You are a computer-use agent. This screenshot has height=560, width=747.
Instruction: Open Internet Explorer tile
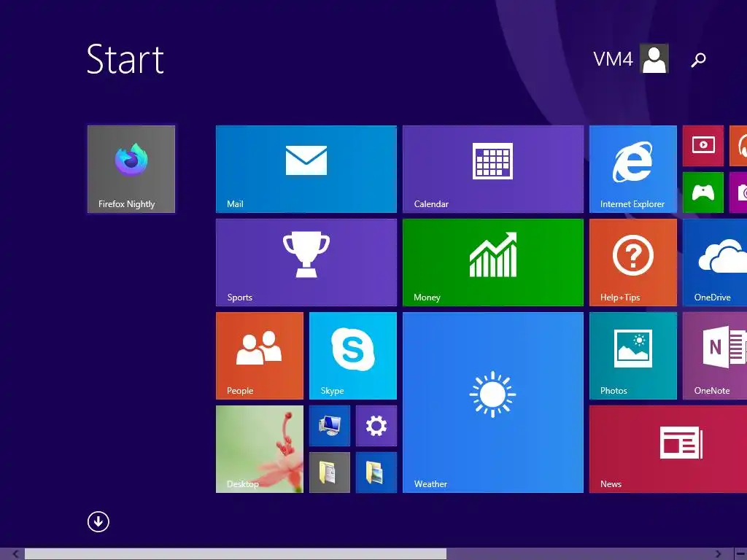pyautogui.click(x=632, y=169)
